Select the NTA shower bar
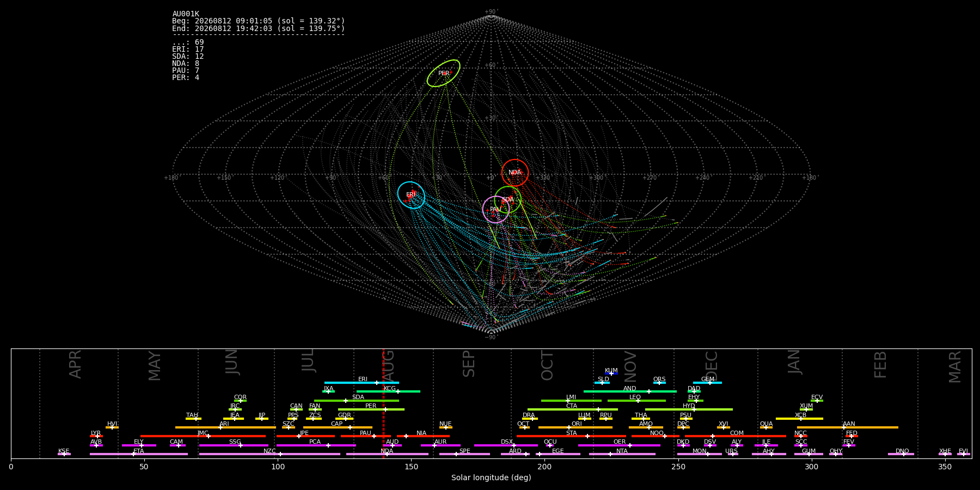 622,454
